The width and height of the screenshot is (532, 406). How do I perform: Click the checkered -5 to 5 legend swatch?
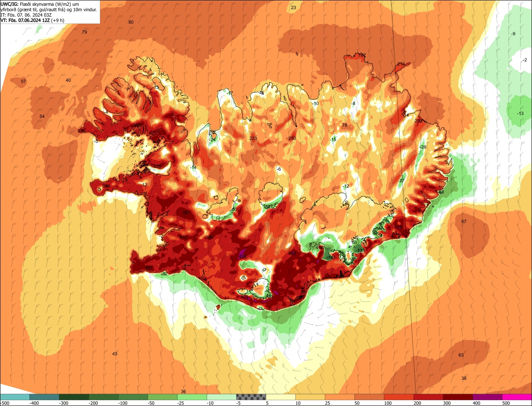pos(251,397)
